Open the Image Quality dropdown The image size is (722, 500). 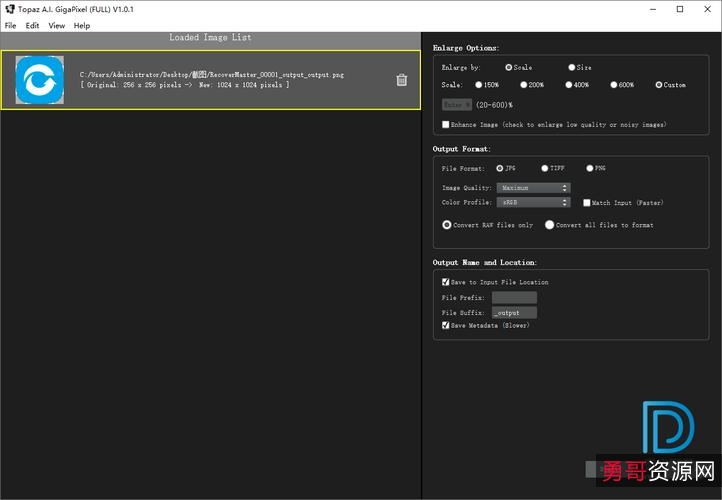coord(533,188)
